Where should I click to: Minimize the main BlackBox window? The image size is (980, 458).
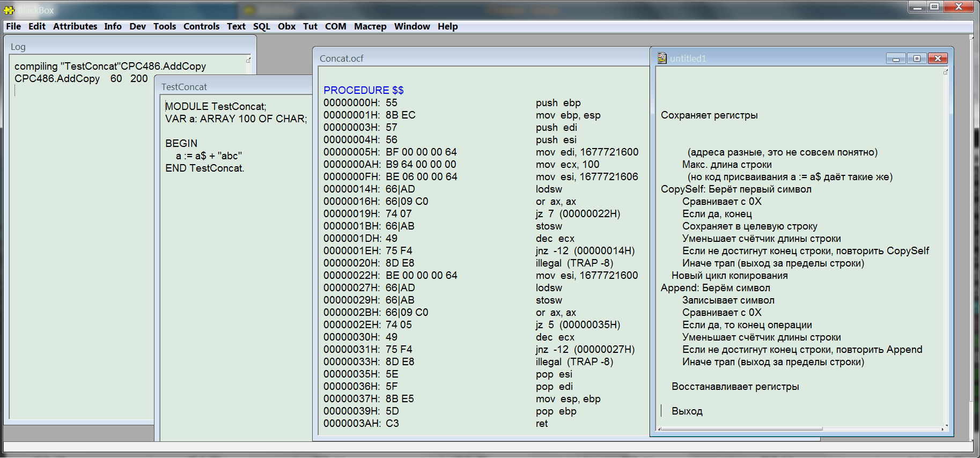click(x=918, y=7)
